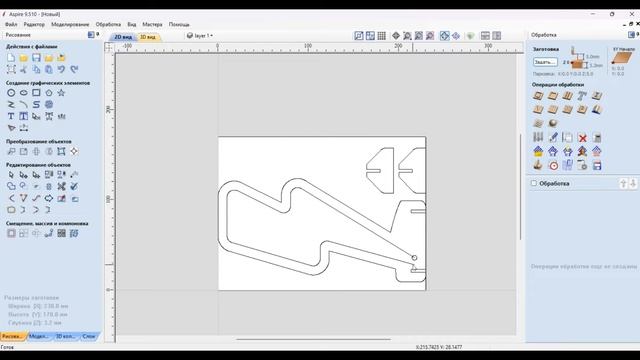Cut selection with the scissors icon
The width and height of the screenshot is (640, 360).
tap(24, 69)
